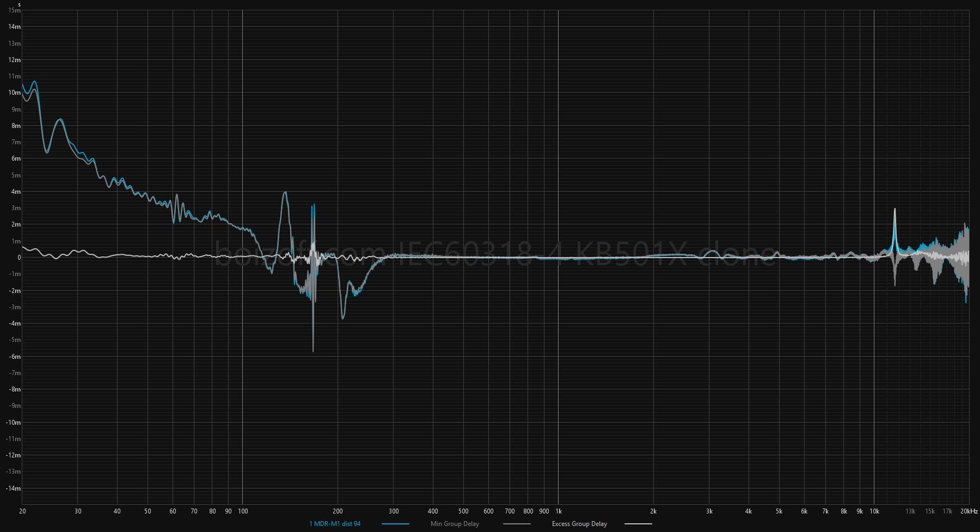Image resolution: width=980 pixels, height=532 pixels.
Task: Click the 's' unit label atop the vertical axis
Action: pos(19,4)
